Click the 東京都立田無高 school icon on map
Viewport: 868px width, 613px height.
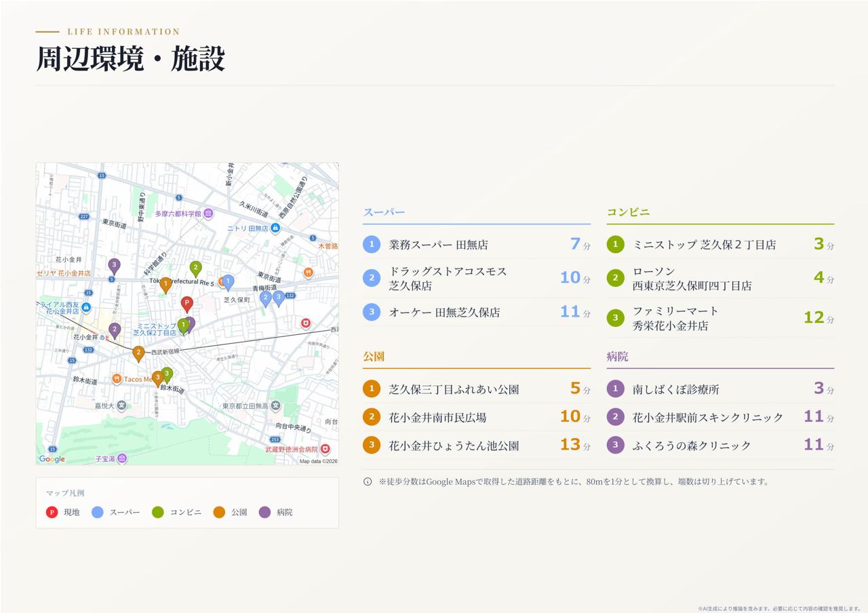coord(275,406)
